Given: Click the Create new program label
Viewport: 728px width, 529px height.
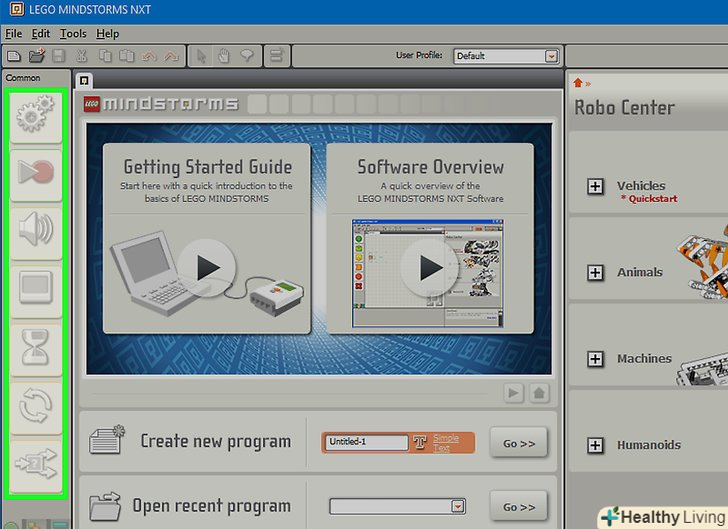Looking at the screenshot, I should coord(215,441).
